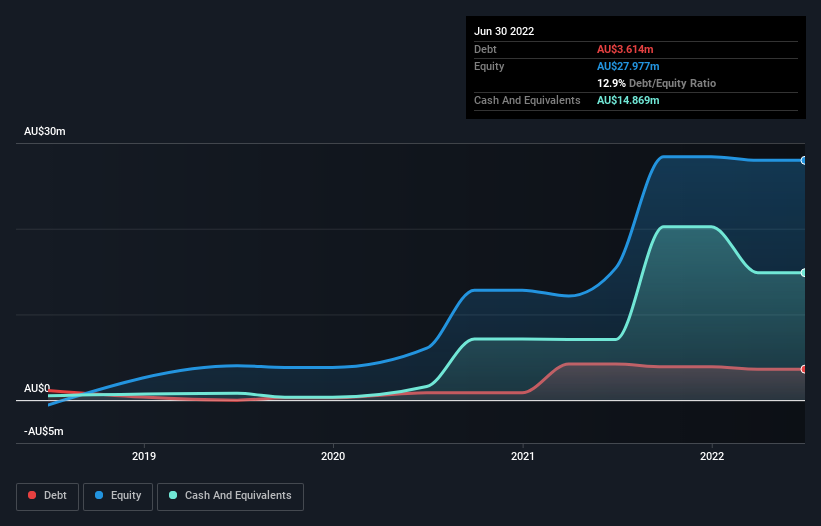Click the 12.9% Debt/Equity Ratio text

[657, 83]
